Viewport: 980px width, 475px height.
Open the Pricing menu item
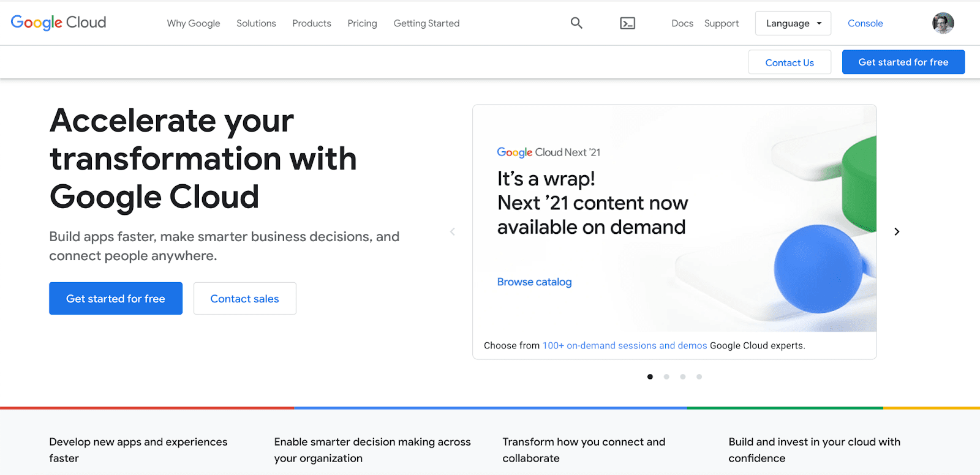point(362,23)
